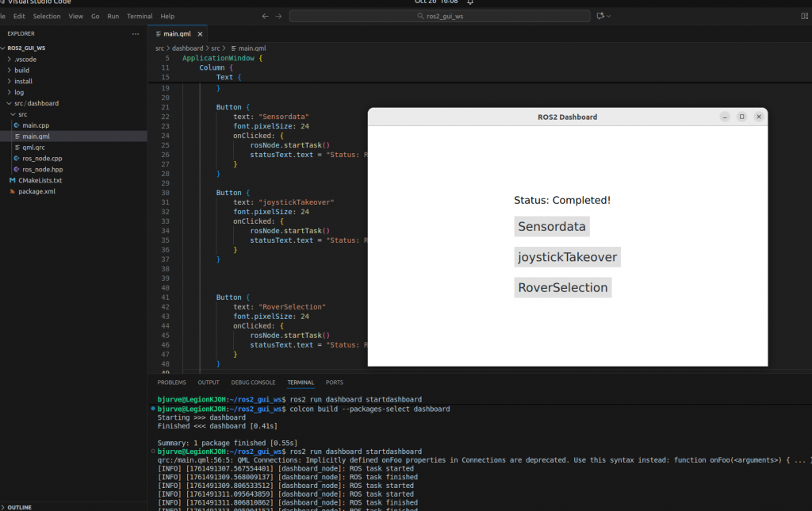Screen dimensions: 812x511
Task: Open ros_node.hpp file in explorer
Action: (41, 169)
